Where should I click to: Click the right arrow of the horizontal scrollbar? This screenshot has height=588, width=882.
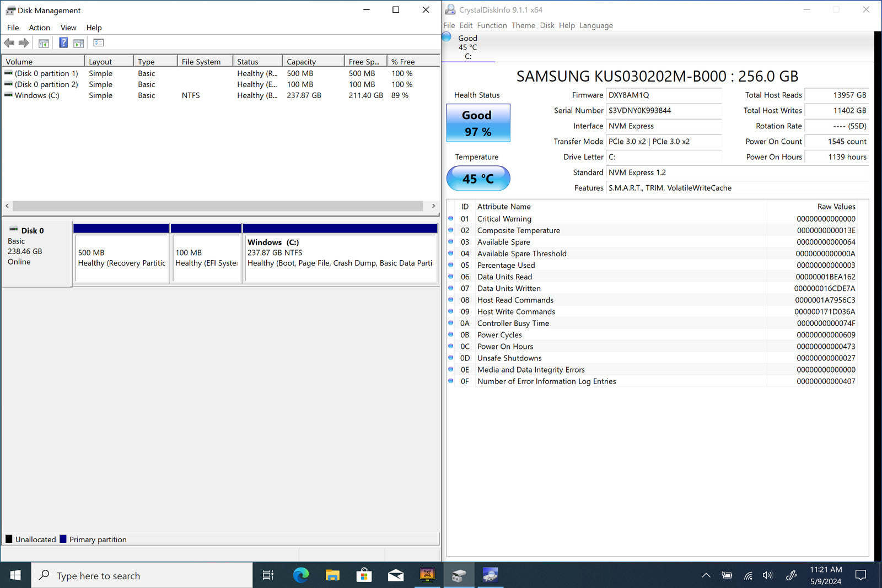(433, 206)
